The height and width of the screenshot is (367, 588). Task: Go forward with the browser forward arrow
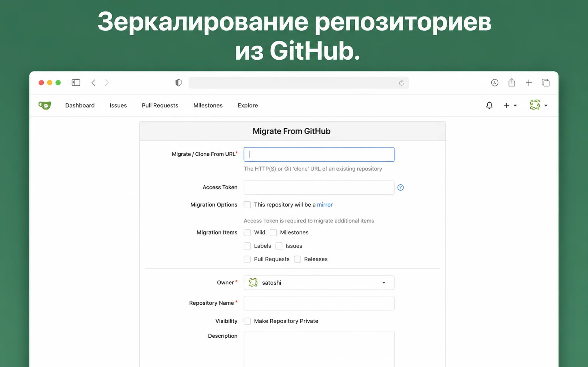point(107,83)
